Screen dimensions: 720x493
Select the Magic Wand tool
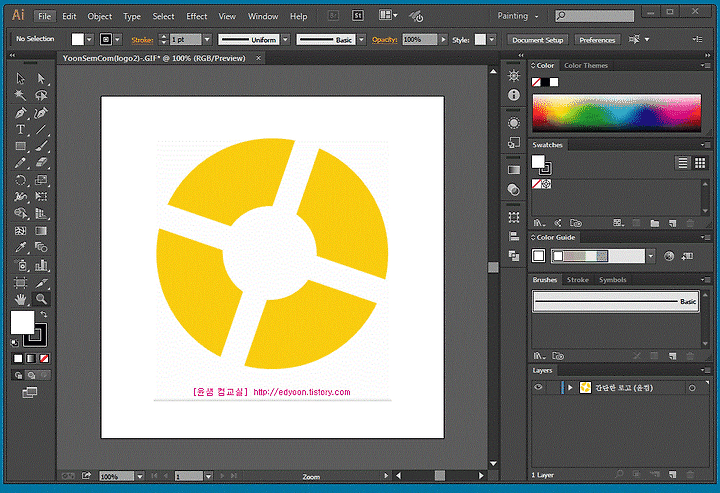click(20, 95)
